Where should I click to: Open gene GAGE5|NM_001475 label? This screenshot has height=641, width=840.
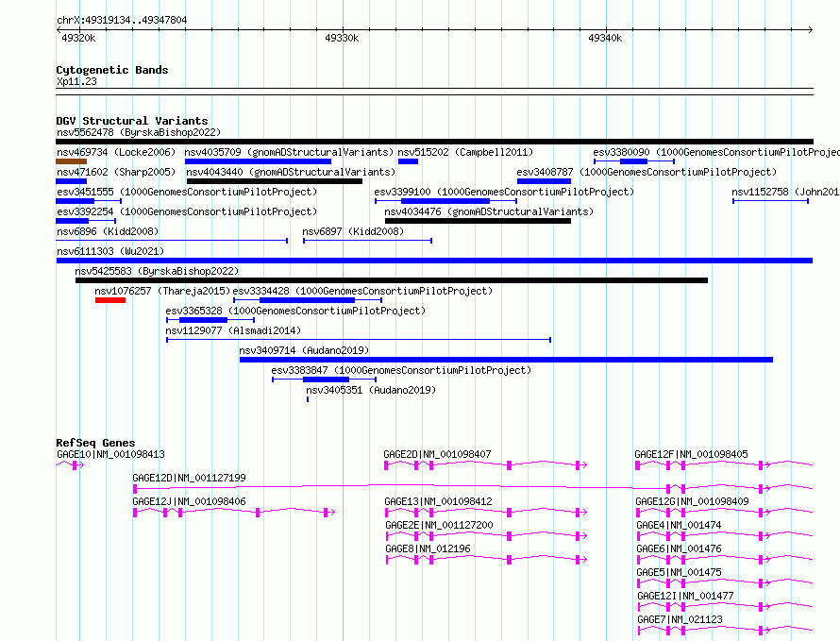click(x=679, y=572)
